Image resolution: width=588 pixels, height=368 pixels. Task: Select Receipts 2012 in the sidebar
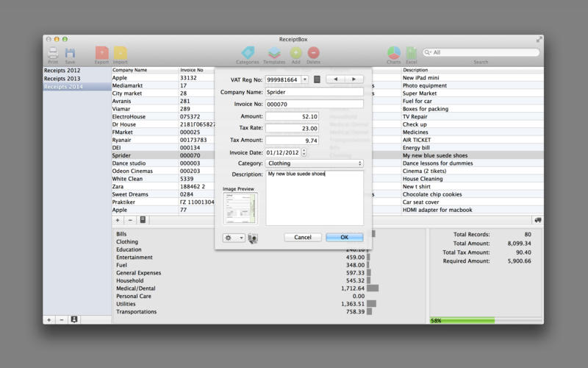coord(62,70)
